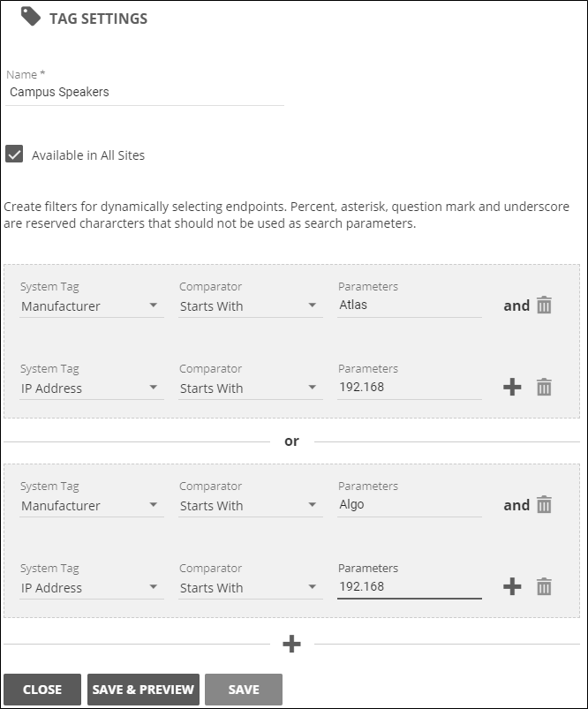588x709 pixels.
Task: Click the TAG SETTINGS heading
Action: click(x=98, y=19)
